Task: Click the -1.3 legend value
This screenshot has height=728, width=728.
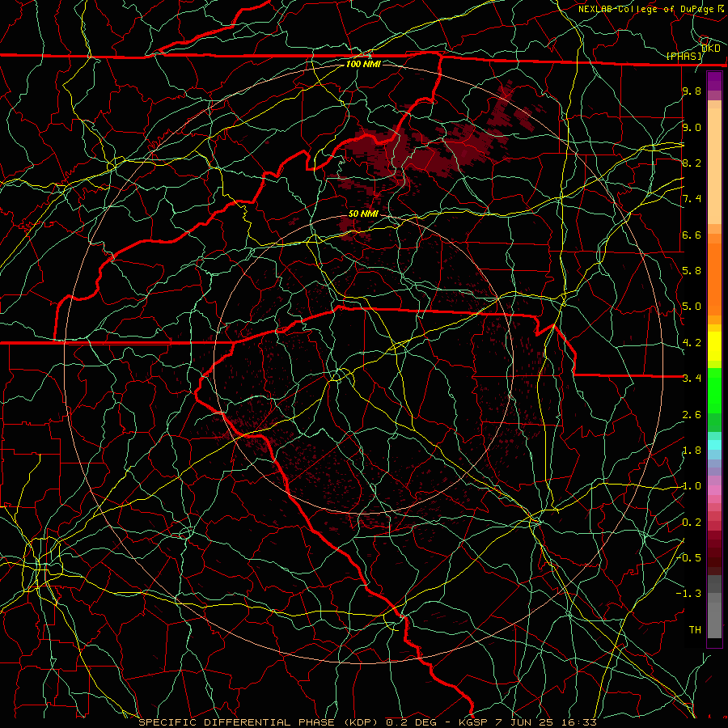Action: point(689,594)
